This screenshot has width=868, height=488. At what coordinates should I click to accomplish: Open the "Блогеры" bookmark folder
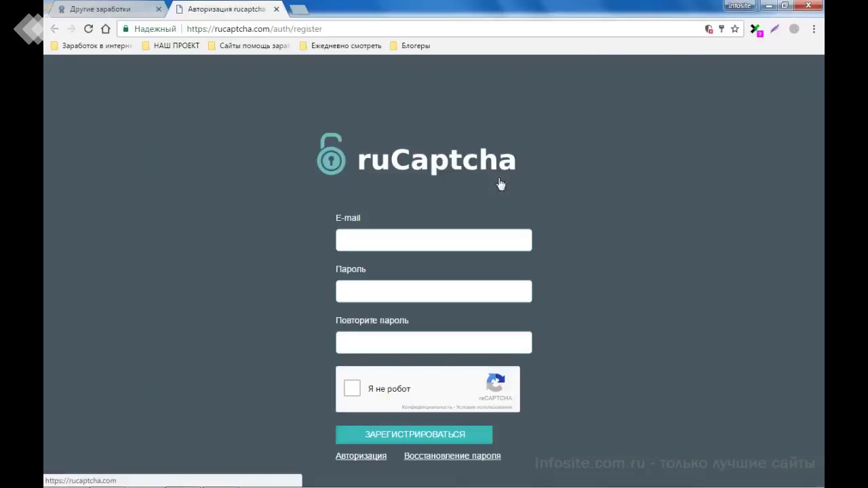(x=410, y=46)
